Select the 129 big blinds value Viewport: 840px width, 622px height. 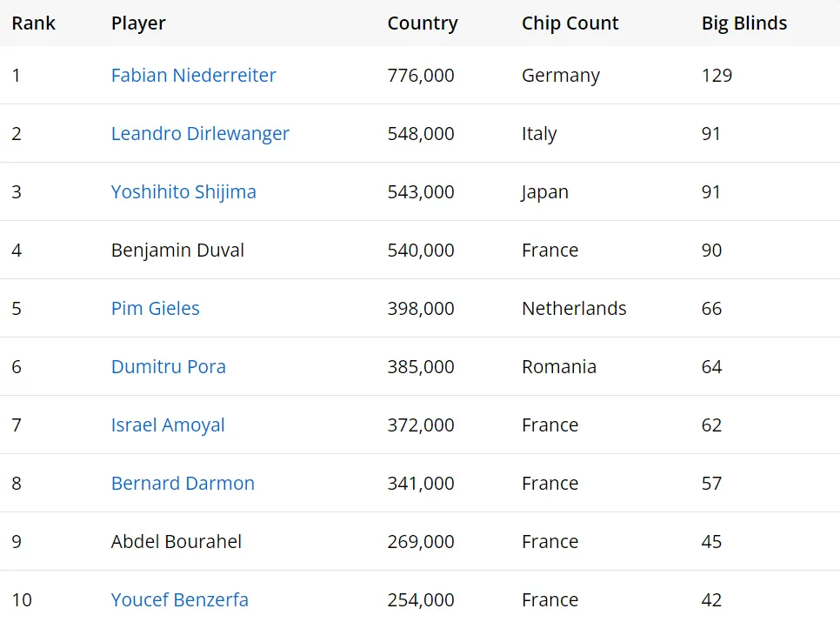click(x=717, y=76)
